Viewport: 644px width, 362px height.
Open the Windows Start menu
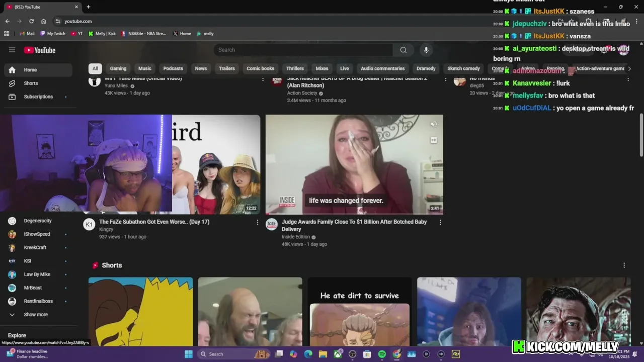(188, 354)
